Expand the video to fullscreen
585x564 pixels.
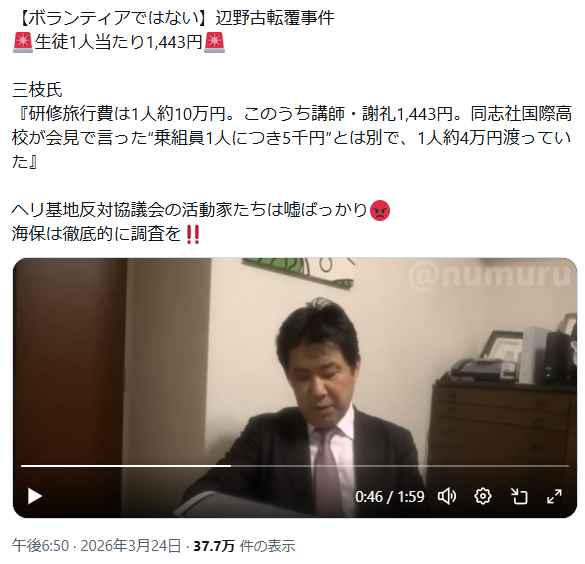[x=554, y=496]
